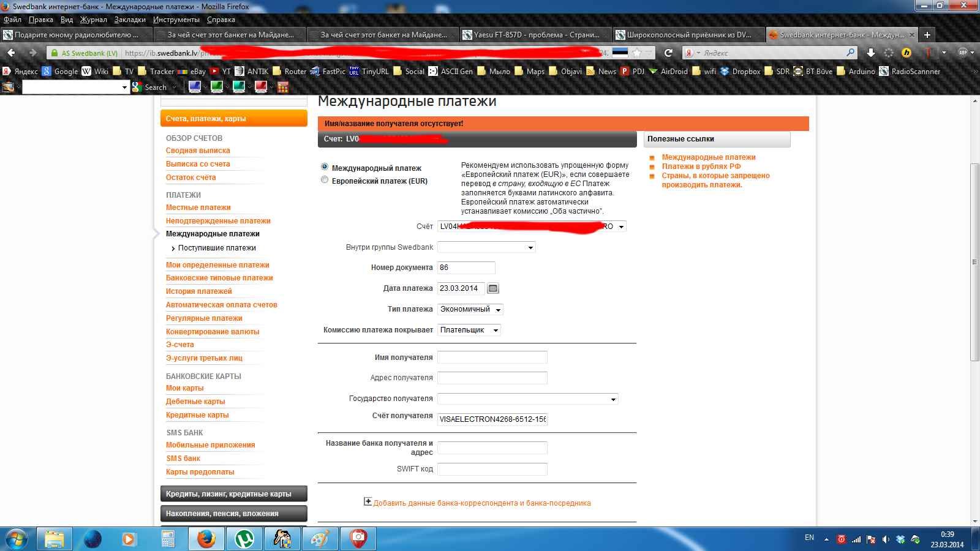980x551 pixels.
Task: Open the Тип платежа Экономичный dropdown
Action: [x=470, y=309]
